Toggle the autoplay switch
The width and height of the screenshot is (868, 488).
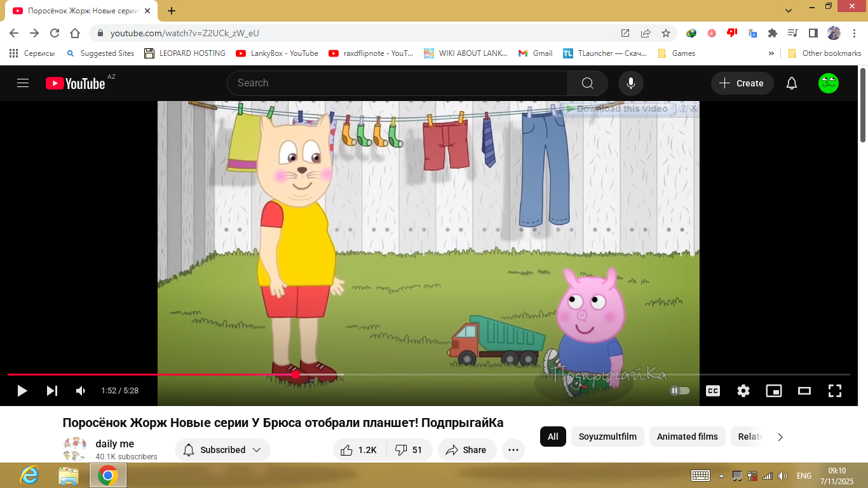click(x=680, y=391)
